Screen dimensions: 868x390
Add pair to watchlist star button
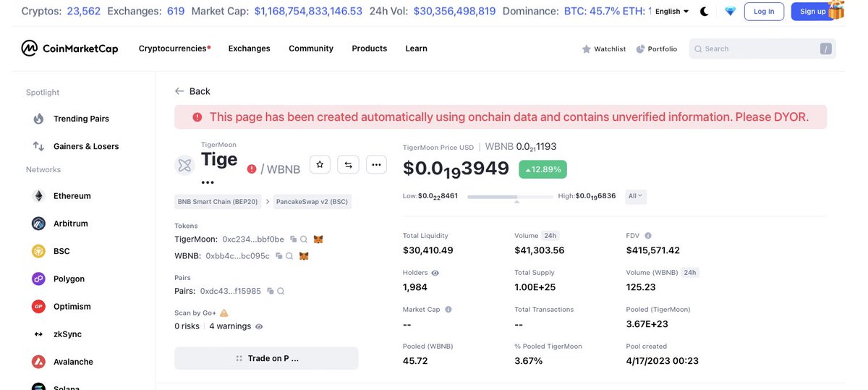(320, 165)
